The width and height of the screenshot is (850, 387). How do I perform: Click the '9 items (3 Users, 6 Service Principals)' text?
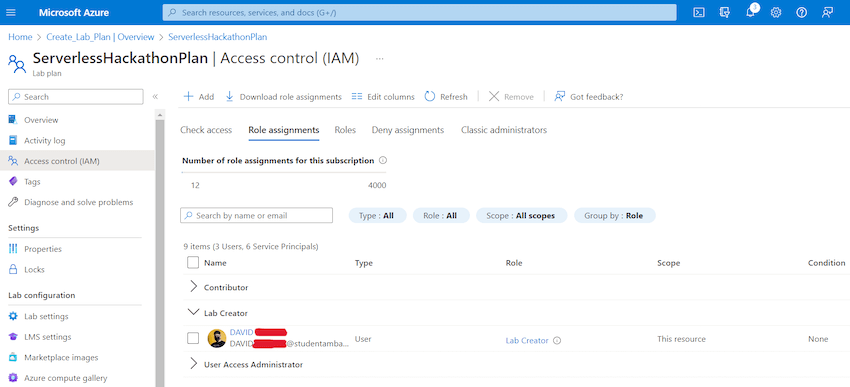[x=251, y=247]
